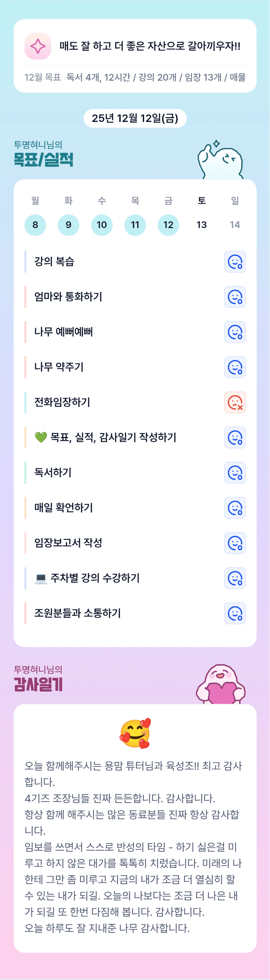Click the smiley status icon for 조원분들과 소통하기
This screenshot has width=270, height=980.
235,613
